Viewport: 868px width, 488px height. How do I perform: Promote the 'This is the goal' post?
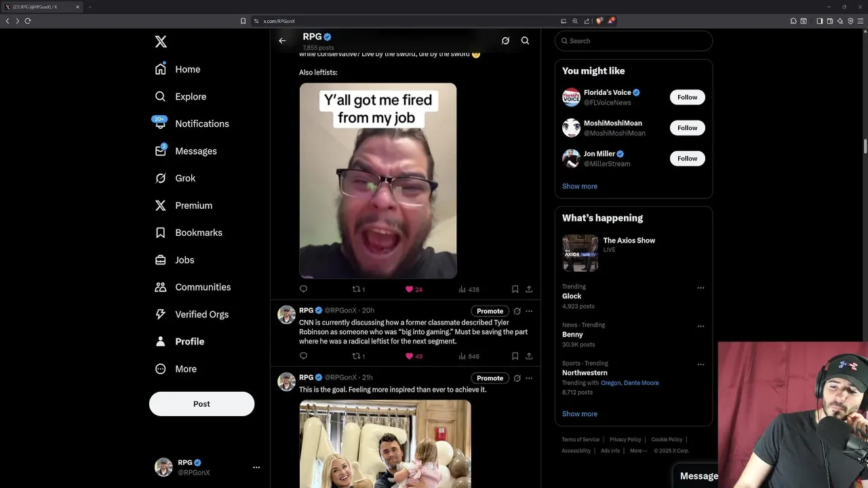point(490,378)
